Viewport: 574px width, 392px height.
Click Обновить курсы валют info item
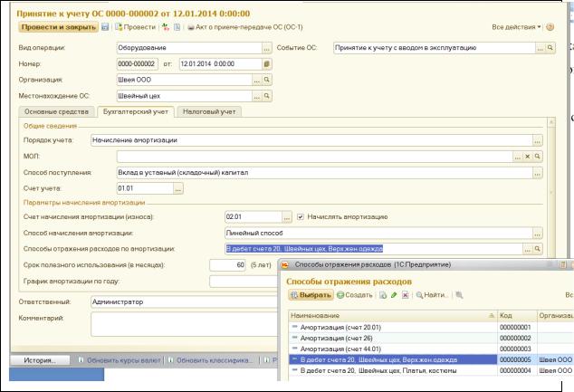pyautogui.click(x=120, y=360)
